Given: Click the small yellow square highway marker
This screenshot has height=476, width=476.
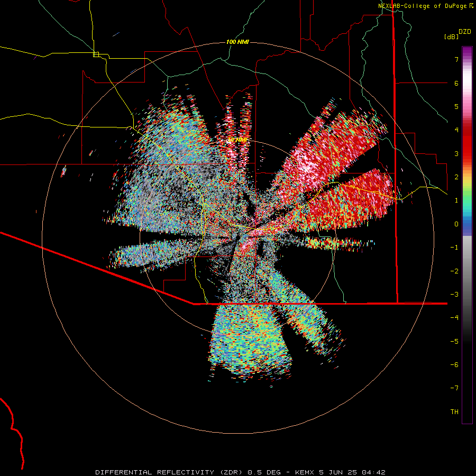Looking at the screenshot, I should tap(96, 54).
